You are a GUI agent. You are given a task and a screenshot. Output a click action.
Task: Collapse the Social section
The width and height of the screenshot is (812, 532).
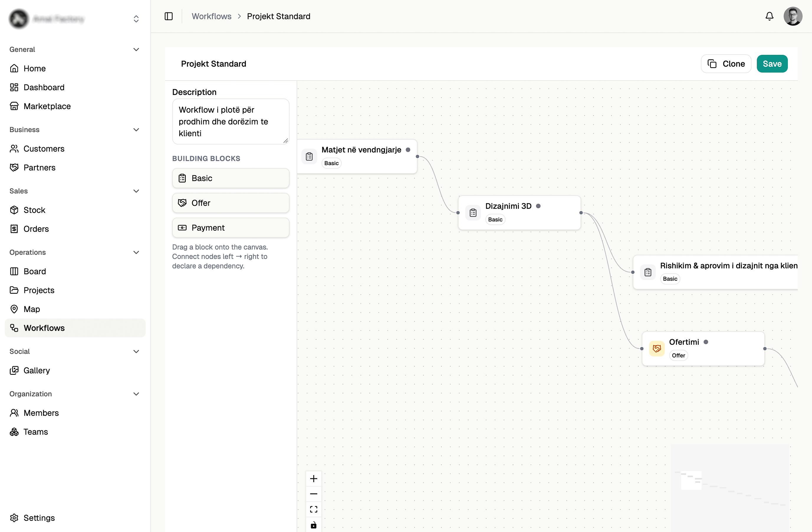coord(136,351)
